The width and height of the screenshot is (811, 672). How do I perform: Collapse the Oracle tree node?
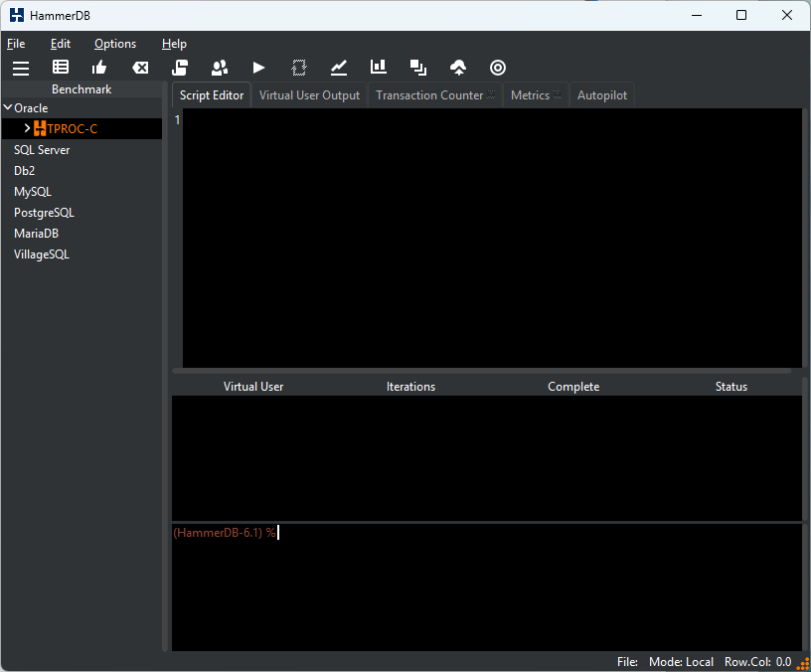[x=8, y=107]
